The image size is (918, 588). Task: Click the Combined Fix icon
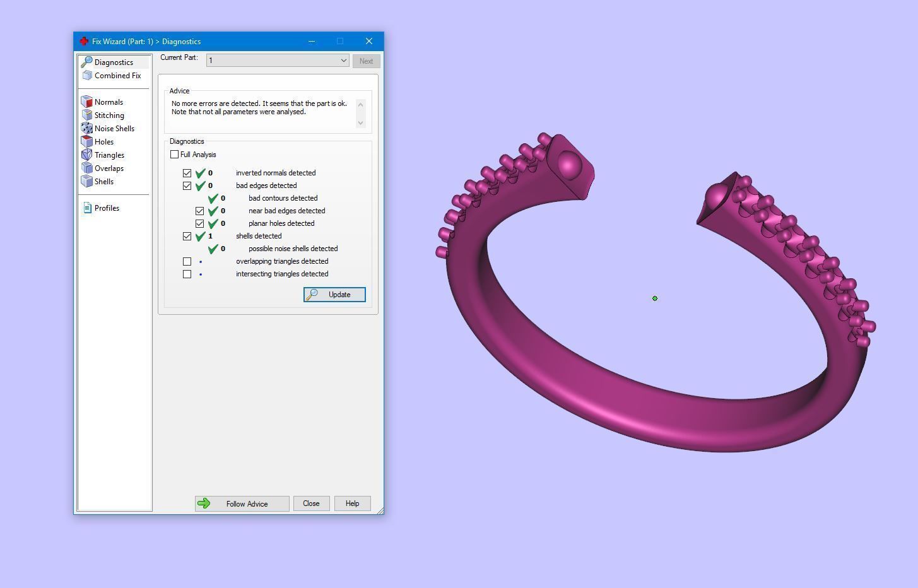click(87, 75)
